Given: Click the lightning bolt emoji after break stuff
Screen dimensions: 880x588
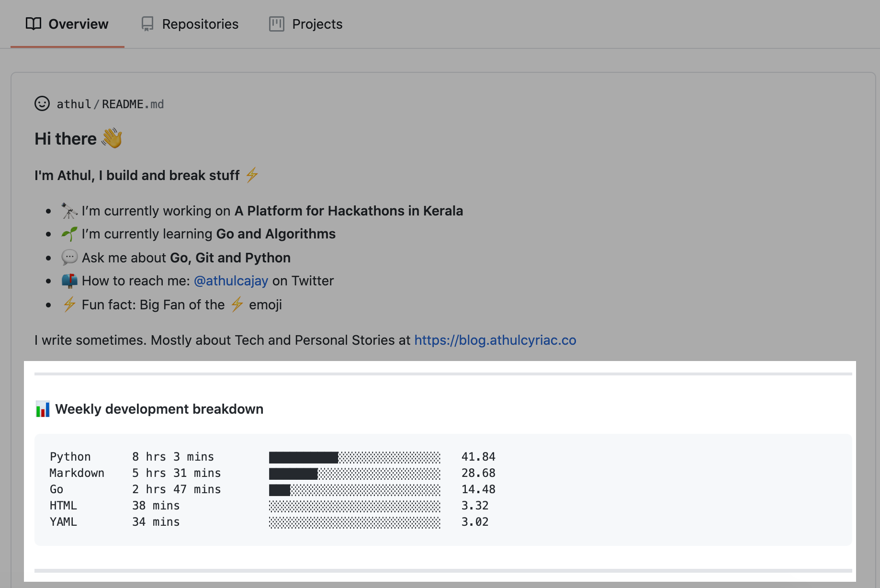Looking at the screenshot, I should coord(251,175).
